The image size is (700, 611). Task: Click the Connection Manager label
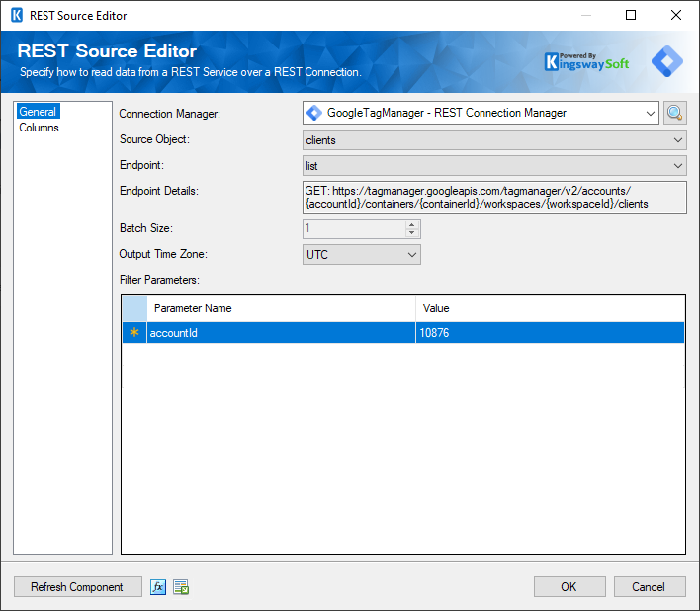[170, 114]
